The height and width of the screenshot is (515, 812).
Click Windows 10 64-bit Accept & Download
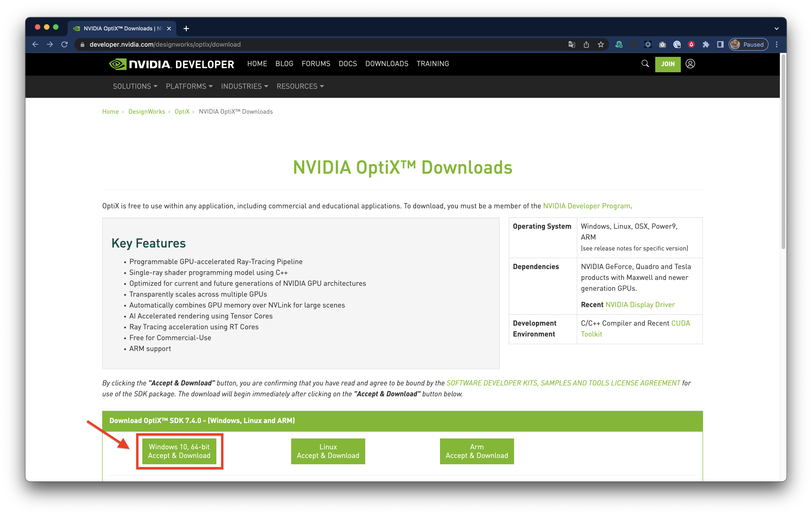[x=179, y=451]
